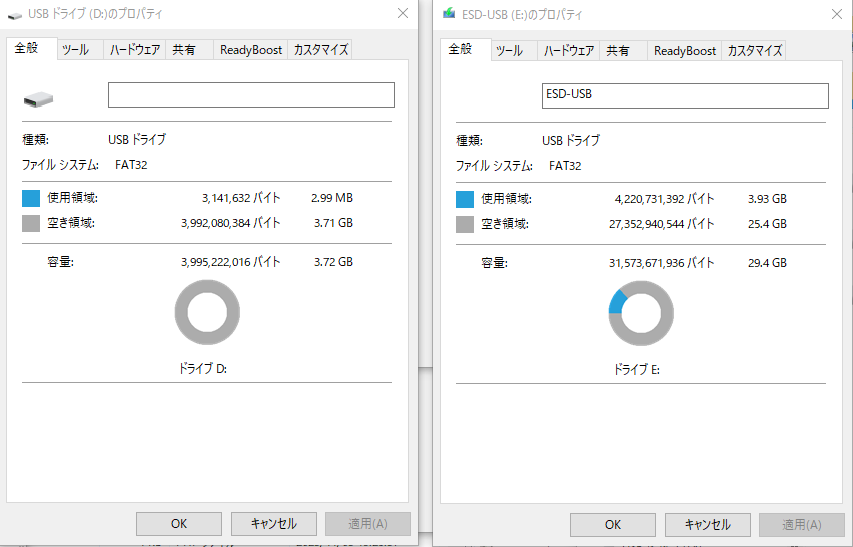
Task: Open the ツール tab in D: properties
Action: click(75, 50)
